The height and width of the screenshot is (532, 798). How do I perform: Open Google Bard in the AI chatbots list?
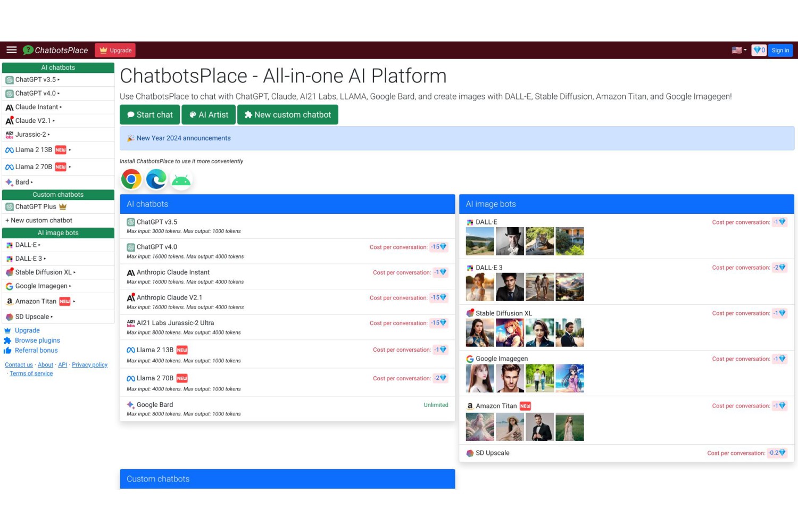tap(154, 405)
